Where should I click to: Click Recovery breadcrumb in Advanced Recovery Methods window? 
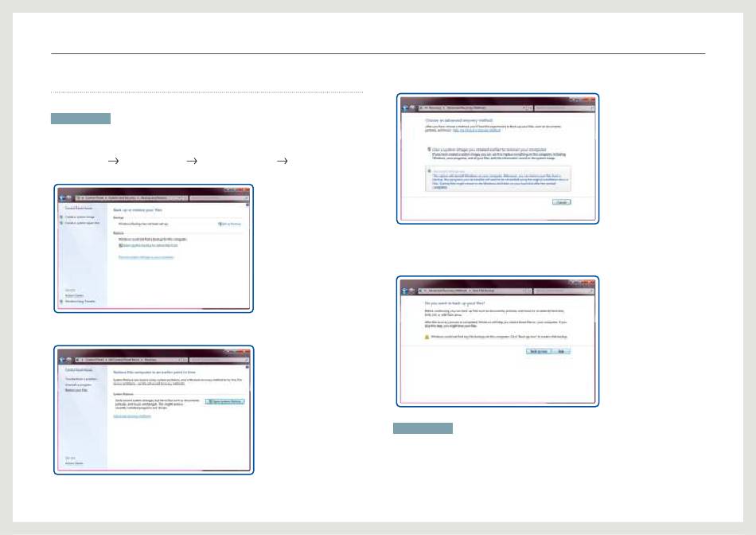(x=435, y=108)
